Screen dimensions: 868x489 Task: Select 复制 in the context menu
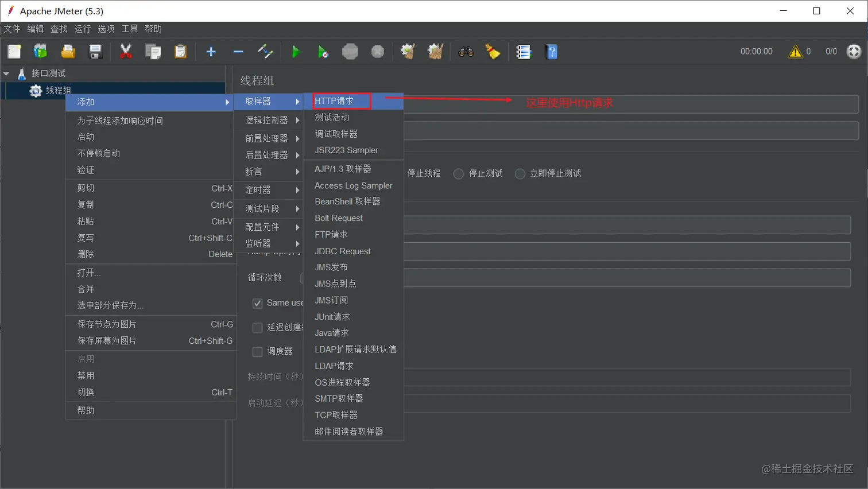coord(151,205)
